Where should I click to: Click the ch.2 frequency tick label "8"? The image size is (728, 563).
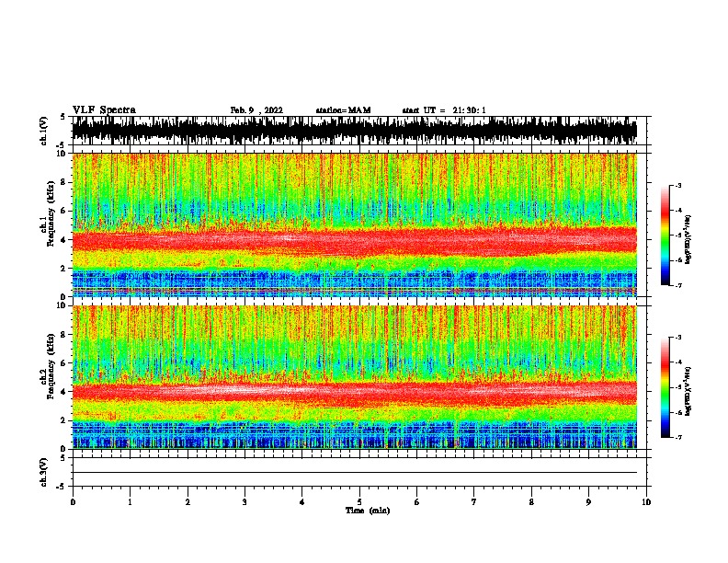pos(64,334)
